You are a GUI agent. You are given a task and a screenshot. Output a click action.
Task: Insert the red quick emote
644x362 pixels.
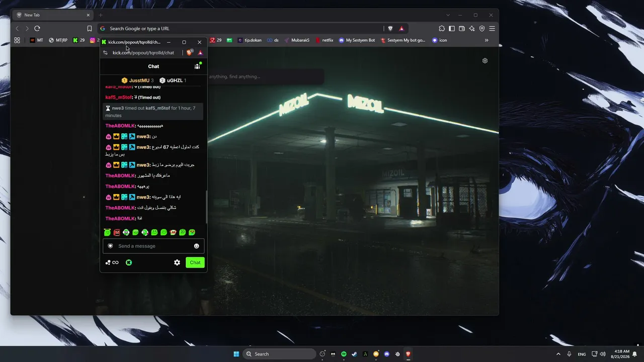click(117, 232)
